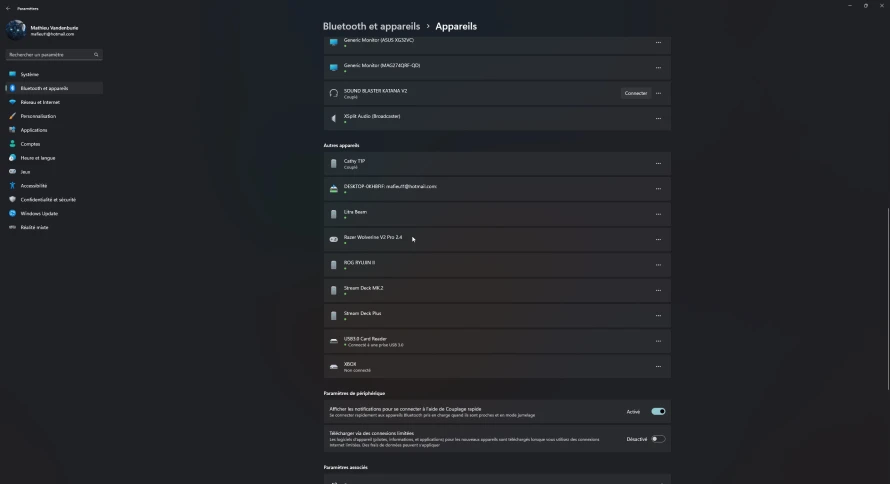Open more options for DESKTOP-0KH8RF device
Image resolution: width=890 pixels, height=484 pixels.
click(658, 189)
